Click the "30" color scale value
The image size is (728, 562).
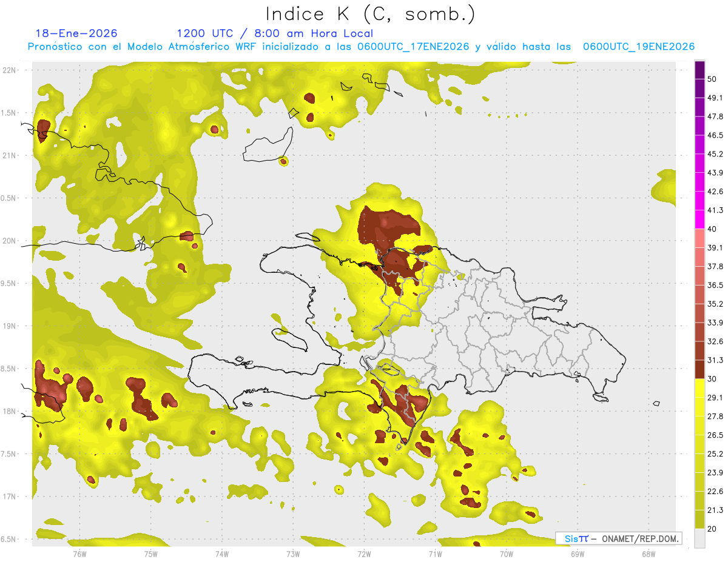click(x=712, y=379)
